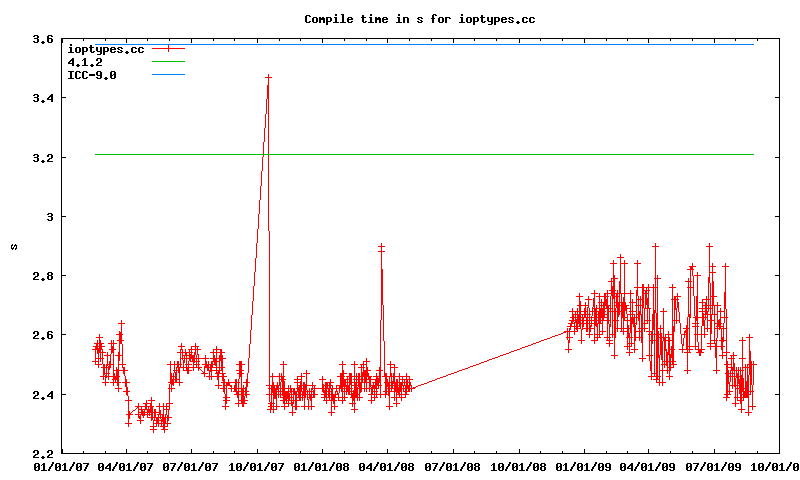Click the red spike point near April 2008
Image resolution: width=800 pixels, height=480 pixels.
381,246
